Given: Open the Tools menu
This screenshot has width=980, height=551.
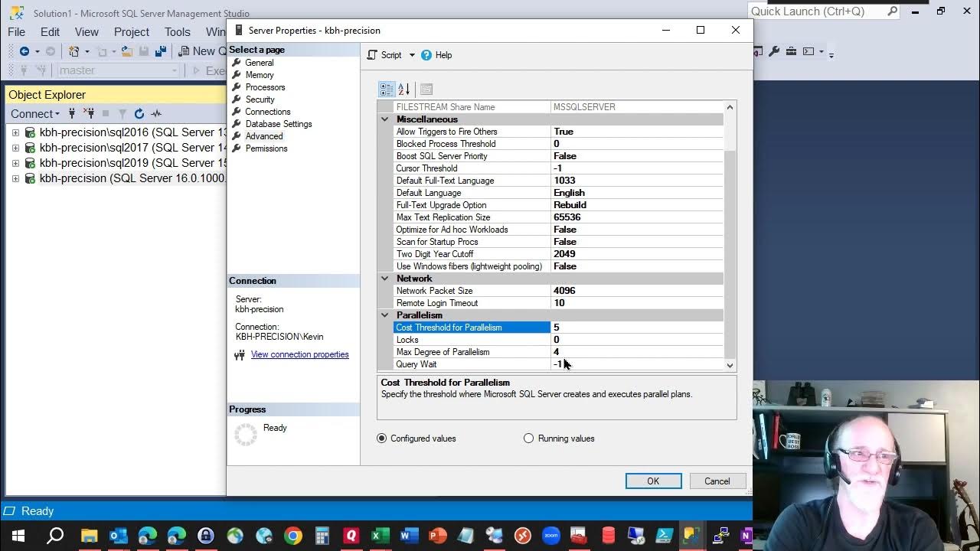Looking at the screenshot, I should coord(177,31).
